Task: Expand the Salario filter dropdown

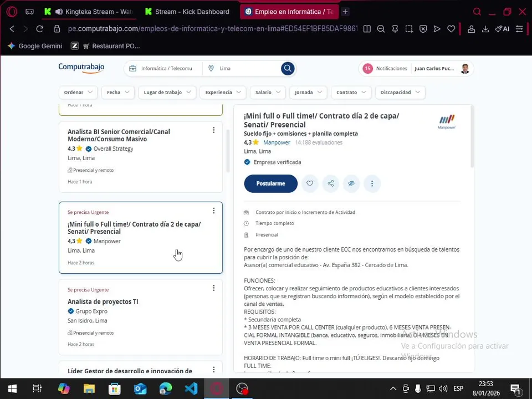Action: (x=268, y=93)
